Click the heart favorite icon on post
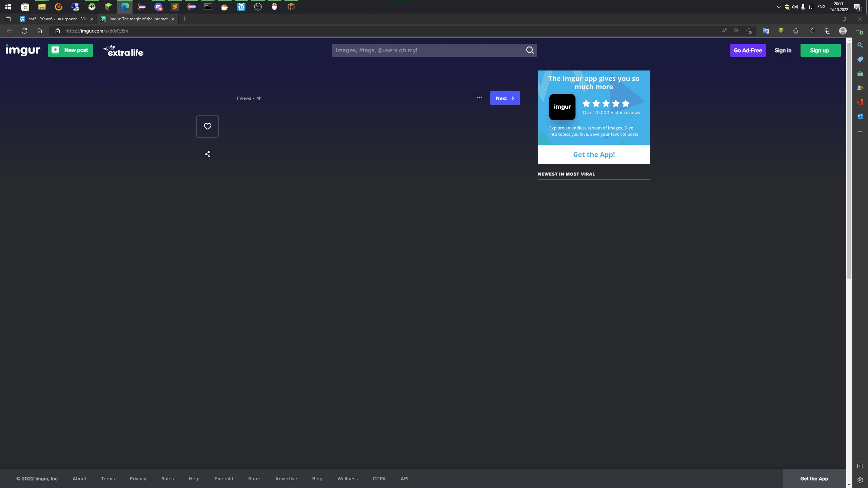 click(x=208, y=126)
